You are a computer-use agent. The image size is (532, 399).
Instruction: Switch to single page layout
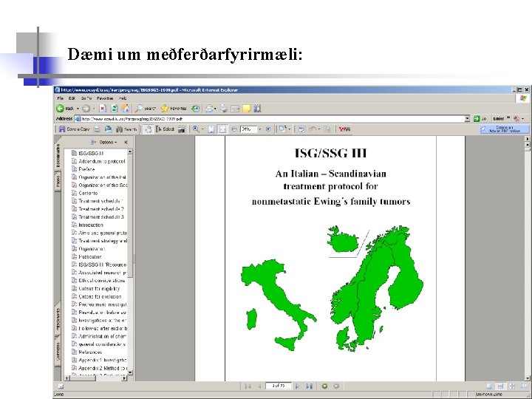pos(489,386)
